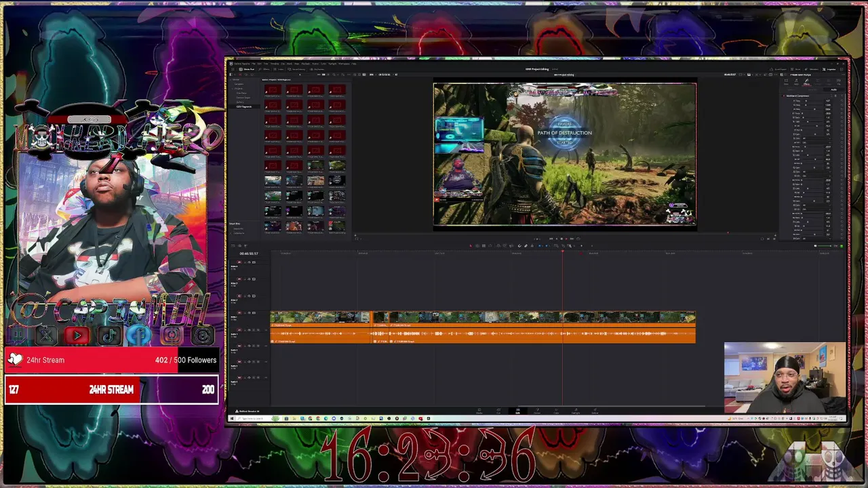Start playback with the viewer Play button
This screenshot has height=488, width=868.
(566, 239)
